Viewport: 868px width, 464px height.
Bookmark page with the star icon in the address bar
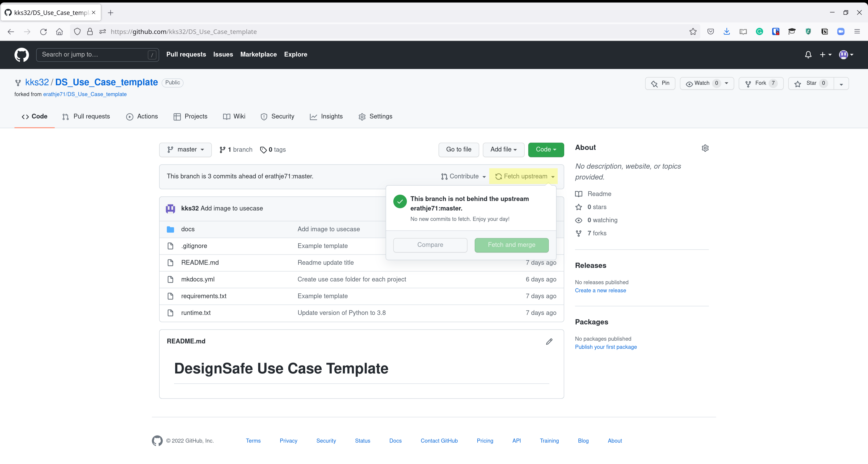693,32
